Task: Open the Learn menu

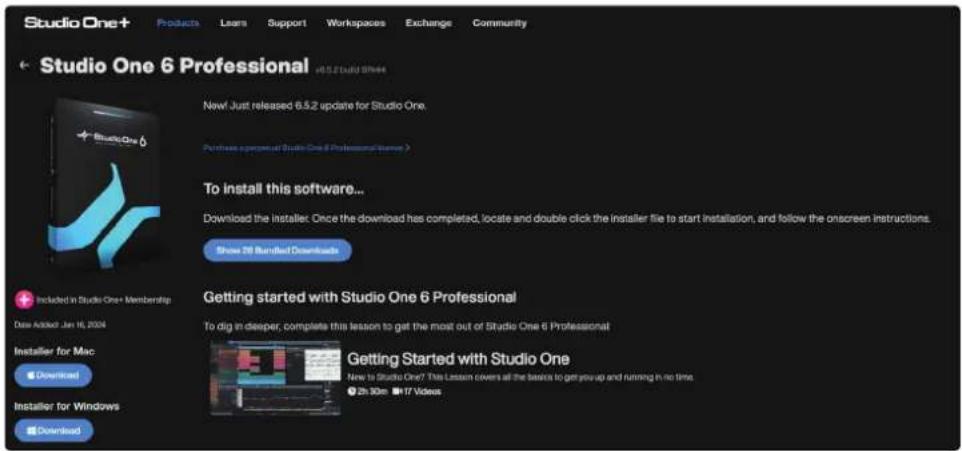Action: (x=233, y=23)
